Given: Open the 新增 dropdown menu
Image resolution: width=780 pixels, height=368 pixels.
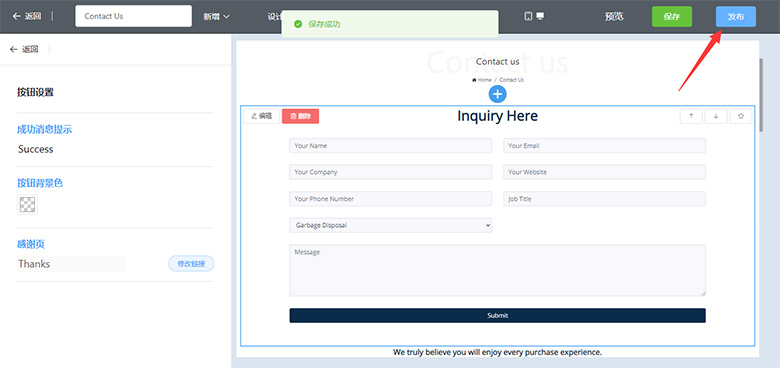Looking at the screenshot, I should (216, 16).
